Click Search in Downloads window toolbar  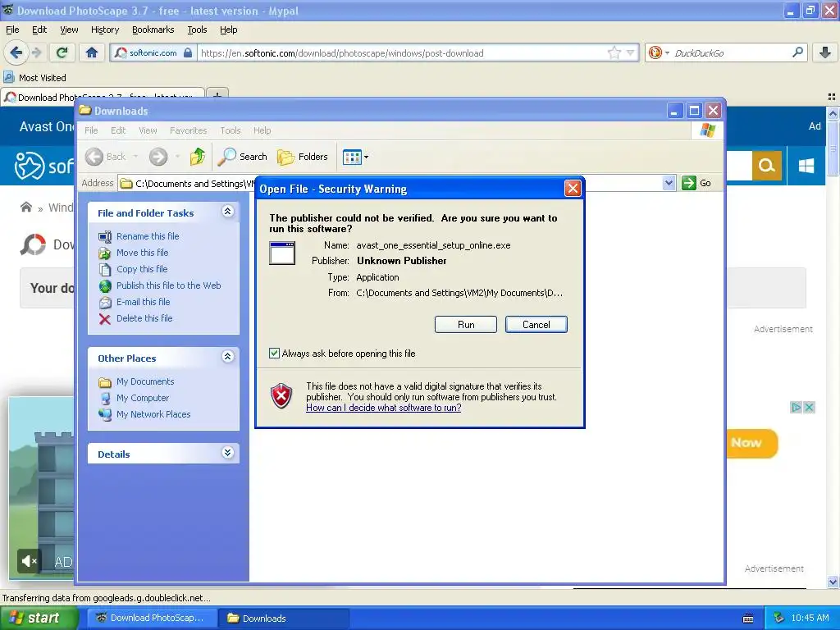tap(243, 157)
